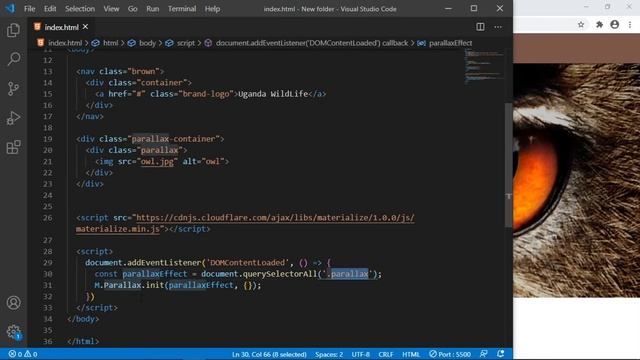Change indentation via Spaces: 2
The width and height of the screenshot is (640, 360).
point(329,354)
